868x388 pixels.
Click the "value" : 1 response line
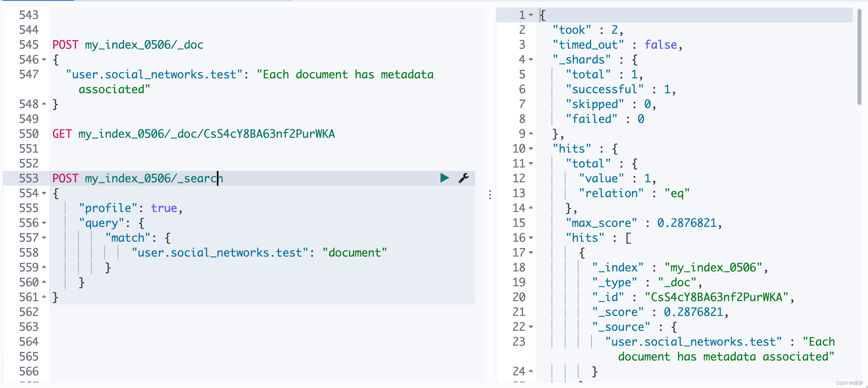tap(617, 178)
